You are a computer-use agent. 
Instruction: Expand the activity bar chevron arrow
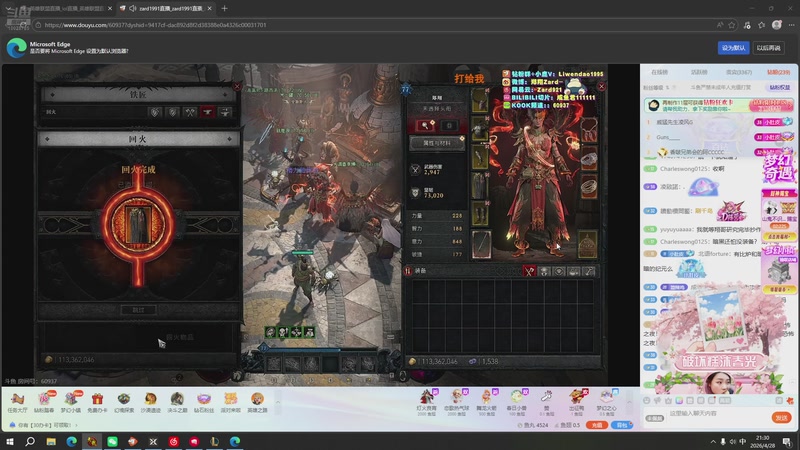[278, 402]
